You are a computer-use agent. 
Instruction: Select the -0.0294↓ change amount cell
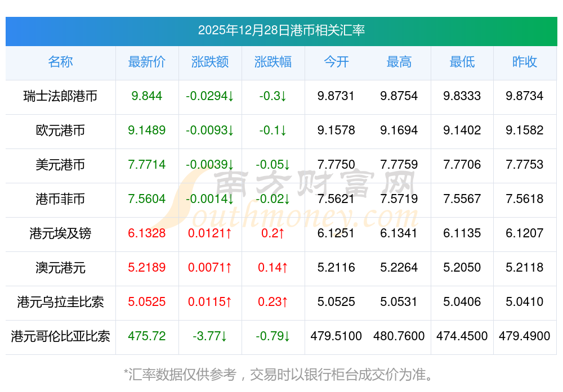coord(210,96)
